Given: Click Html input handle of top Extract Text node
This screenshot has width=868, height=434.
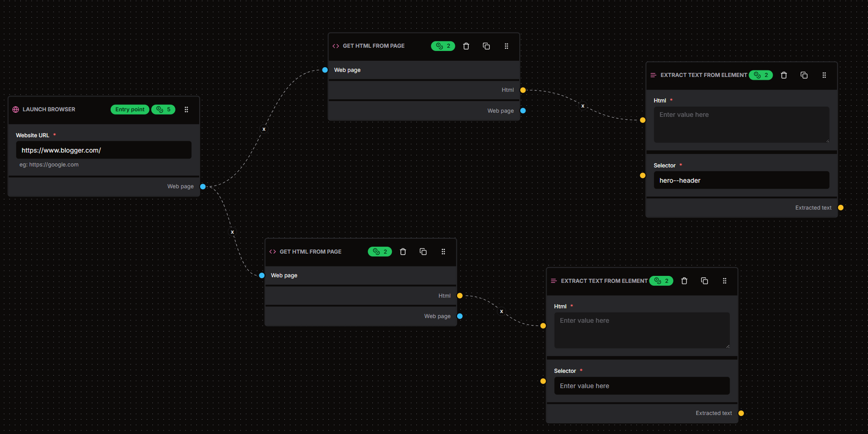Looking at the screenshot, I should pyautogui.click(x=642, y=120).
